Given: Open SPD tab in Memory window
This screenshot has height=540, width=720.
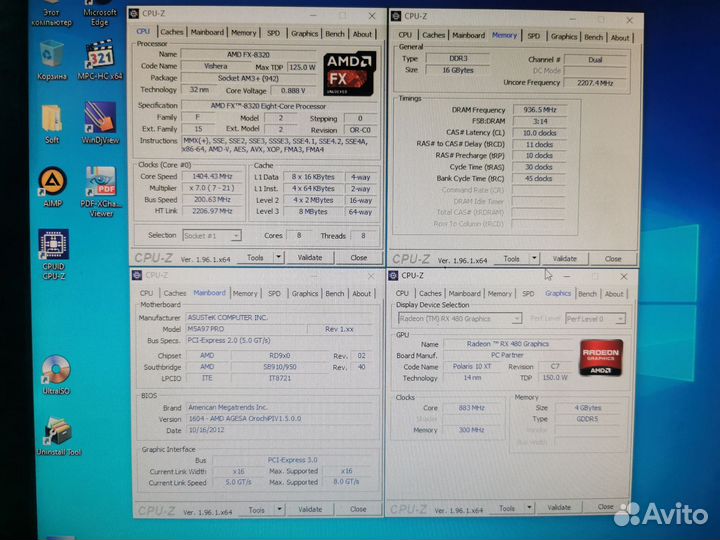Looking at the screenshot, I should point(534,36).
